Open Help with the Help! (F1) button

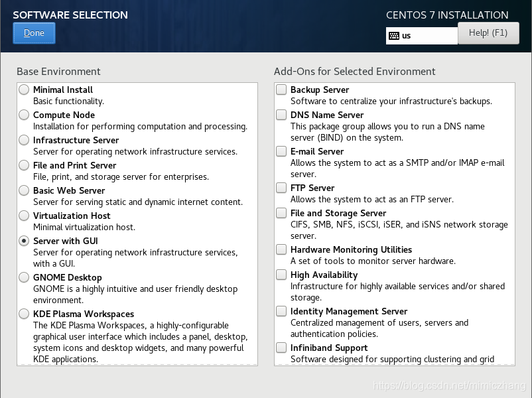point(488,33)
